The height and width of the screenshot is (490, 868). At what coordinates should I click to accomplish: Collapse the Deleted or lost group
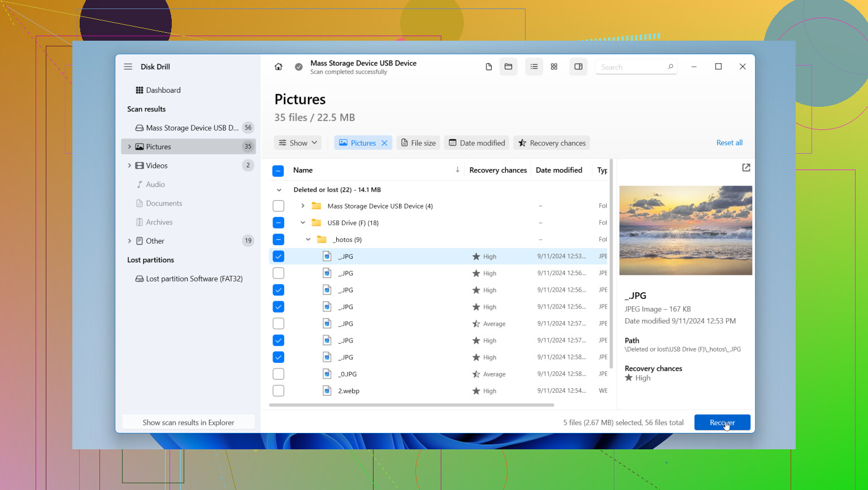pyautogui.click(x=279, y=190)
